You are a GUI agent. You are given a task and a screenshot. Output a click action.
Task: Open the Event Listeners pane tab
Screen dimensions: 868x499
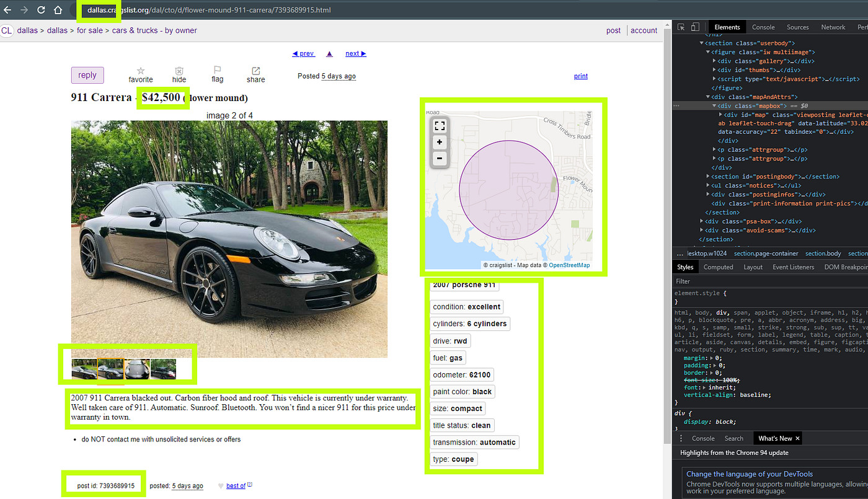tap(793, 267)
